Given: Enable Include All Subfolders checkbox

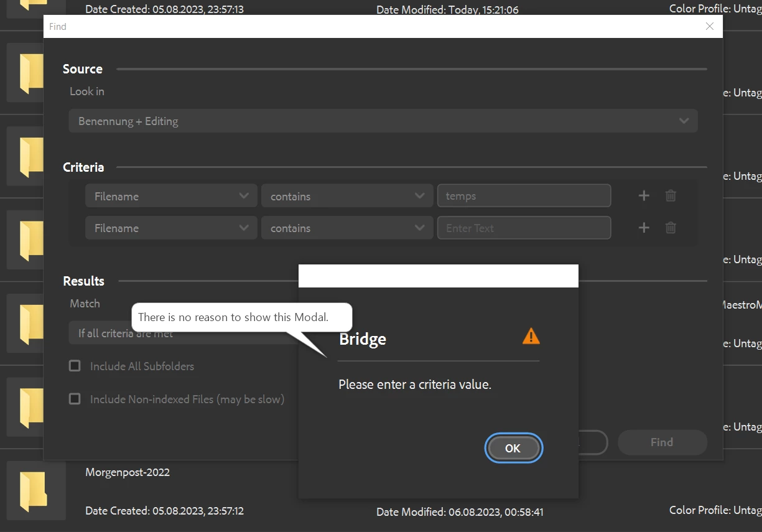Looking at the screenshot, I should coord(75,366).
